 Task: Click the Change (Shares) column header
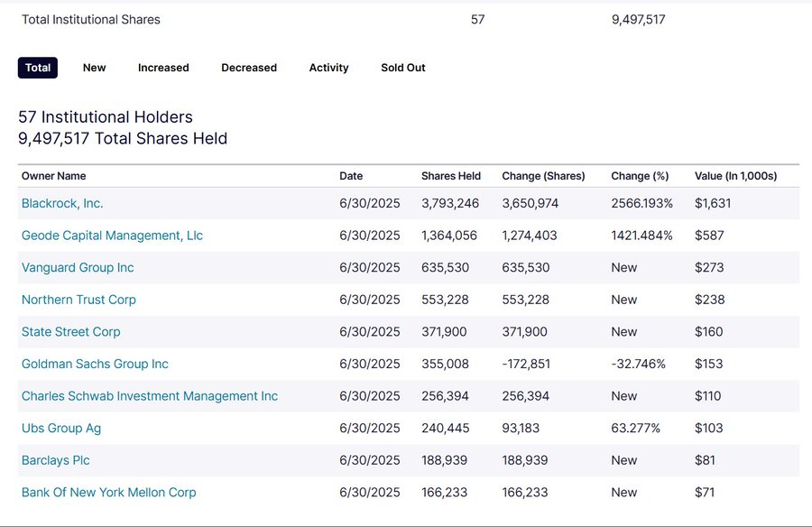543,176
